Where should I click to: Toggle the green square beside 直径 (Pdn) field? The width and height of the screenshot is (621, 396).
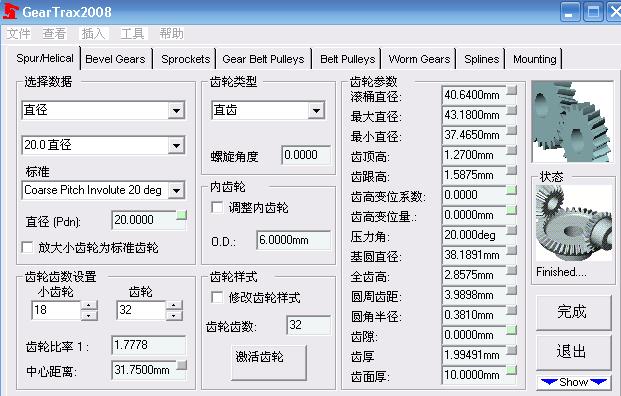[181, 215]
